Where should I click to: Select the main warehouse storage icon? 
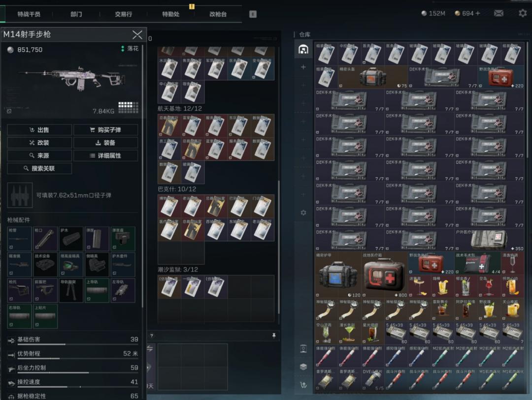[x=303, y=49]
